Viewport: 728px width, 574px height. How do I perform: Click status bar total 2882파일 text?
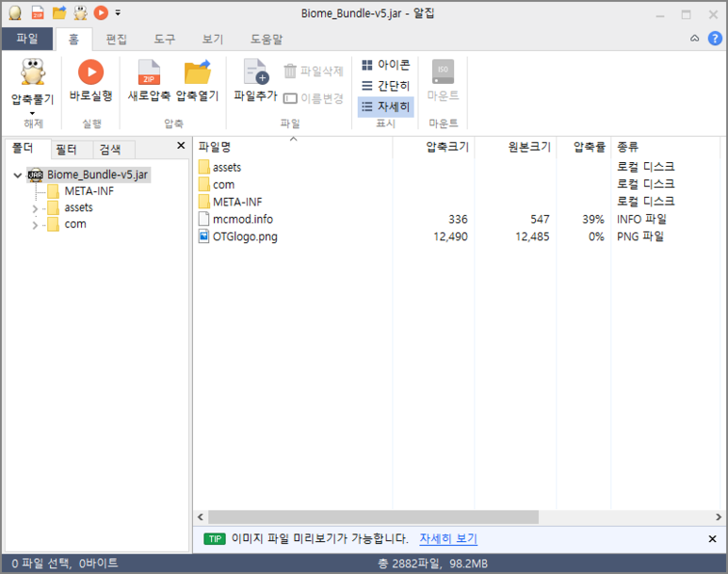pyautogui.click(x=432, y=564)
